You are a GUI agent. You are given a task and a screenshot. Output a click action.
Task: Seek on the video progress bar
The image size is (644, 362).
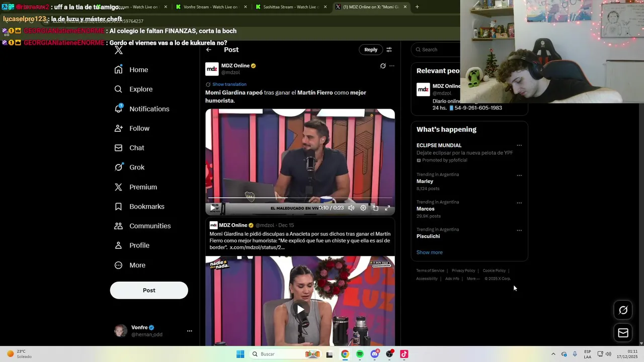[x=300, y=198]
